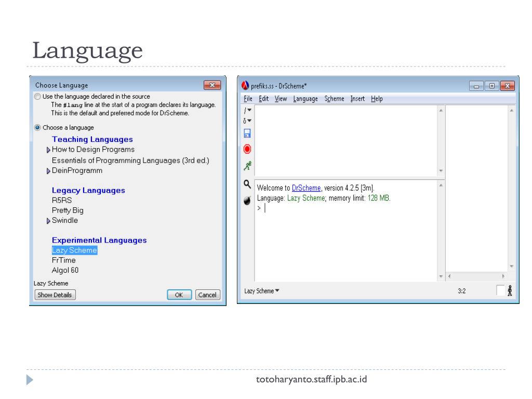The image size is (532, 399).
Task: Maximize the DrScheme window
Action: 491,86
